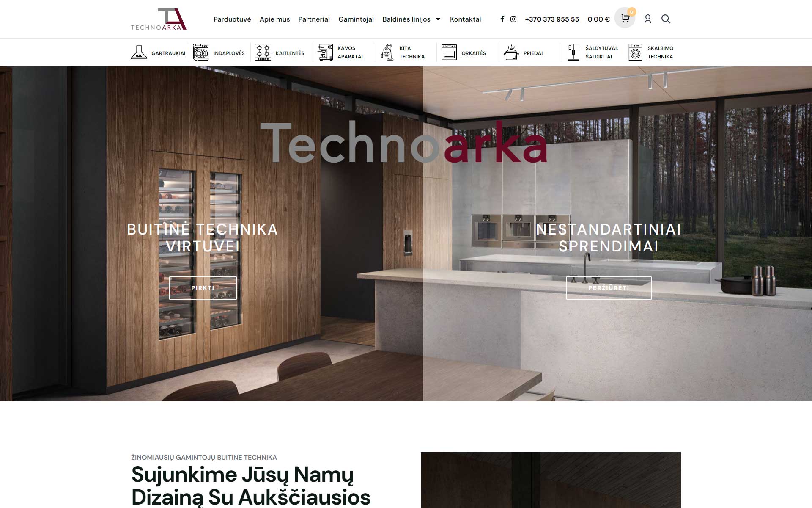The width and height of the screenshot is (812, 508).
Task: Open the Partneriai menu item
Action: coord(314,19)
